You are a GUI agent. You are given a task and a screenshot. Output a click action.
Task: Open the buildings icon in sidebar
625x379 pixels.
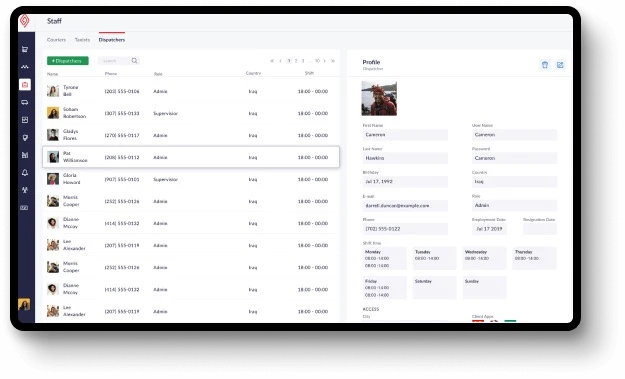click(x=25, y=155)
